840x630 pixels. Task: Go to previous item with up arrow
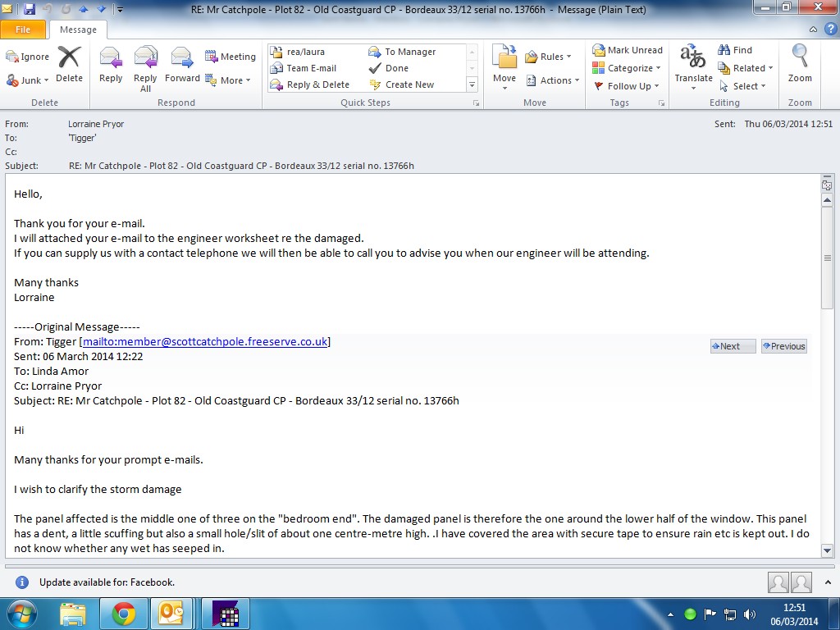[83, 9]
